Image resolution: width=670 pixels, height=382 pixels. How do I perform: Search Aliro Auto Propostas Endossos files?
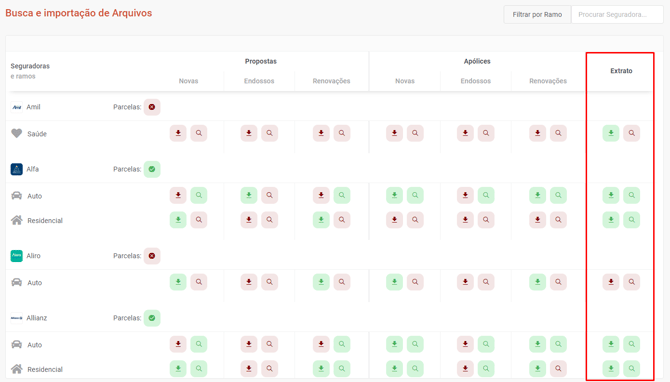pos(270,282)
